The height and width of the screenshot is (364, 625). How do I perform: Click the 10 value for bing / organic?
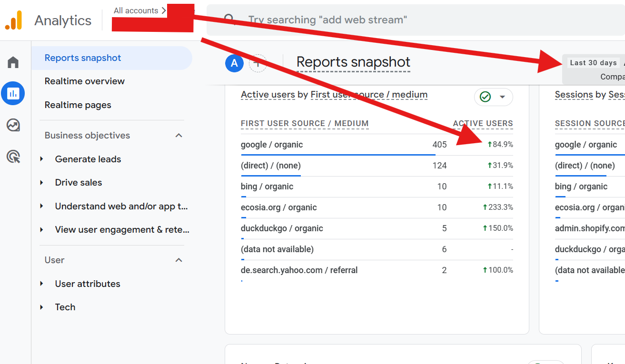[x=442, y=187]
